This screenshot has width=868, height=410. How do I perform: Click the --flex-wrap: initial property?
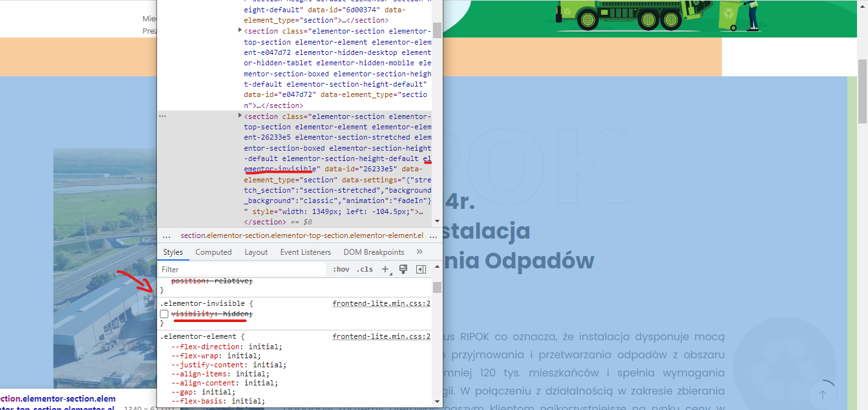click(216, 356)
